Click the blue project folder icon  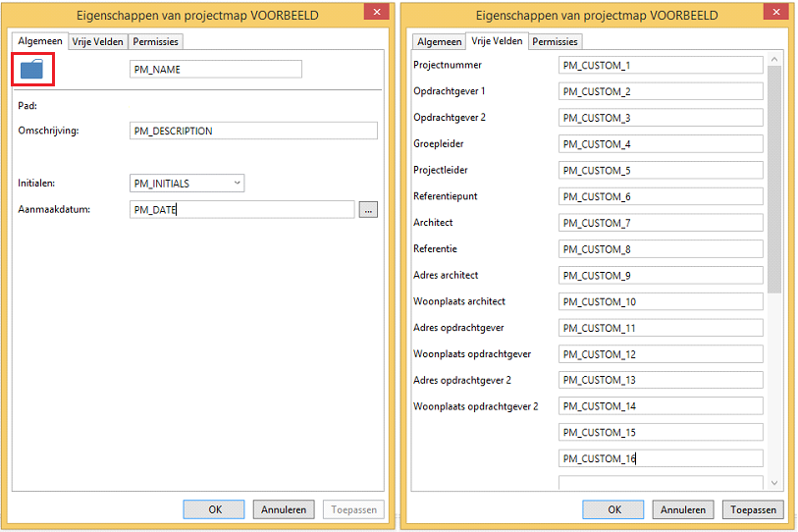pyautogui.click(x=32, y=70)
